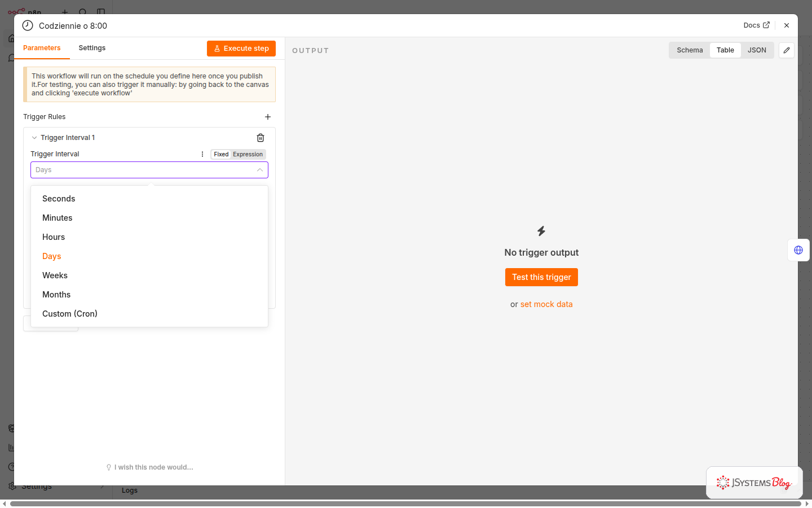Viewport: 812px width, 508px height.
Task: Collapse the Trigger Interval 1 section
Action: (34, 138)
